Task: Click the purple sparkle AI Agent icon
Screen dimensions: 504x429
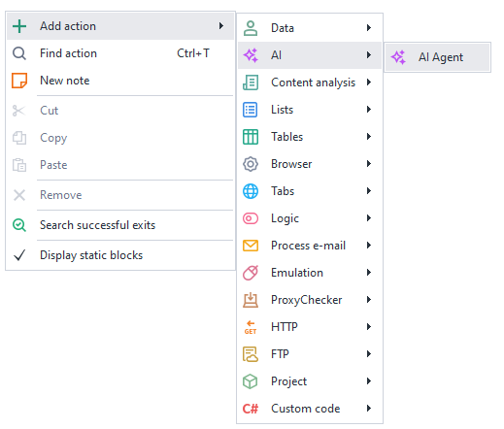Action: [x=398, y=57]
